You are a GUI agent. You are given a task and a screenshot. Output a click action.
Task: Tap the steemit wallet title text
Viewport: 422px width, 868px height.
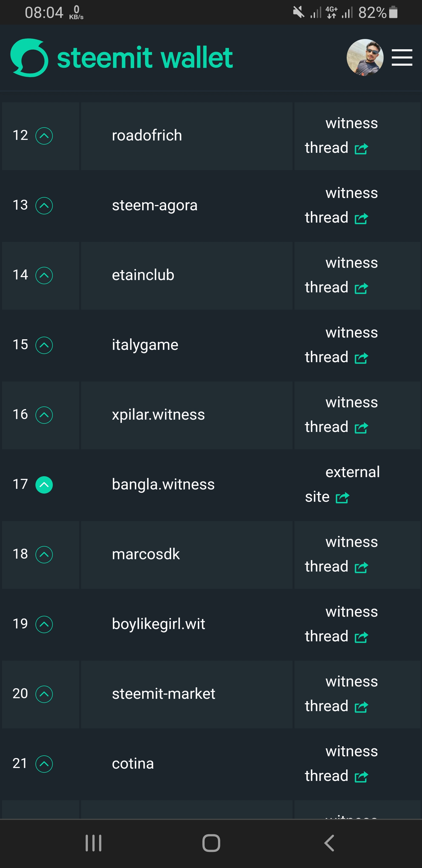pos(145,57)
